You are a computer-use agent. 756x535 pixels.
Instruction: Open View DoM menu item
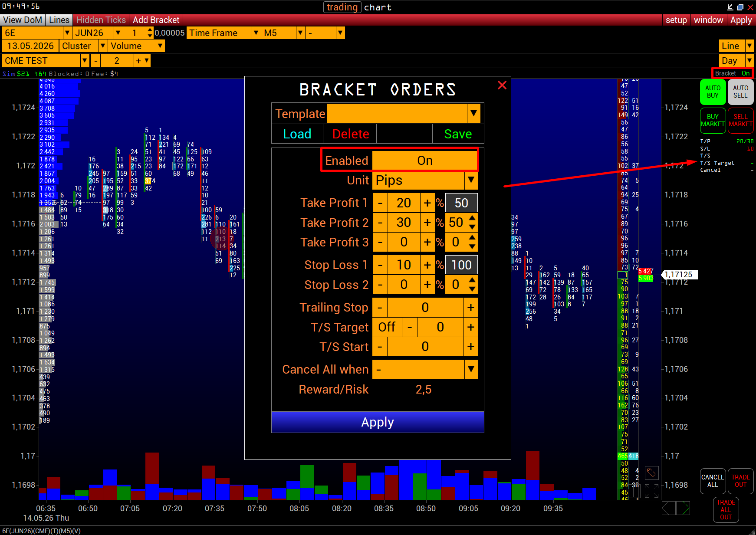coord(23,20)
